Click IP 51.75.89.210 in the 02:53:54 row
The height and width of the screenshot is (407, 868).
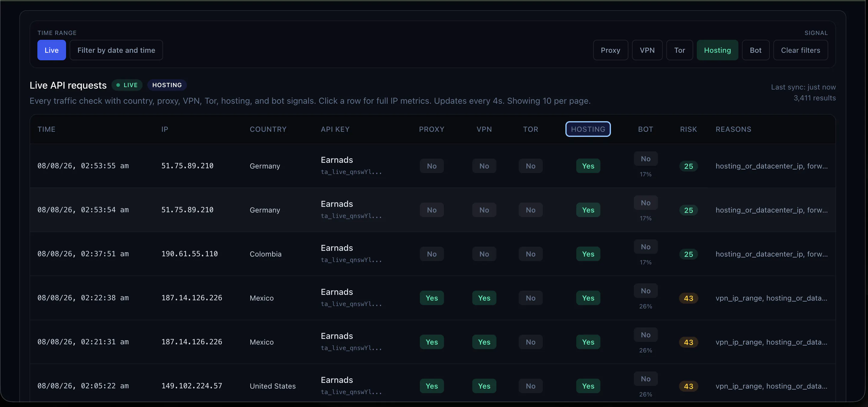[187, 210]
